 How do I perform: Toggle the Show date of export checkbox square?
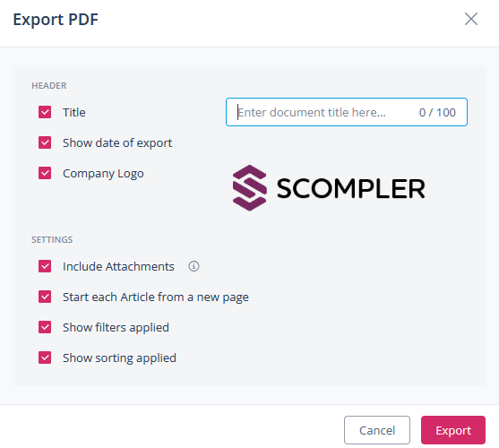point(45,142)
